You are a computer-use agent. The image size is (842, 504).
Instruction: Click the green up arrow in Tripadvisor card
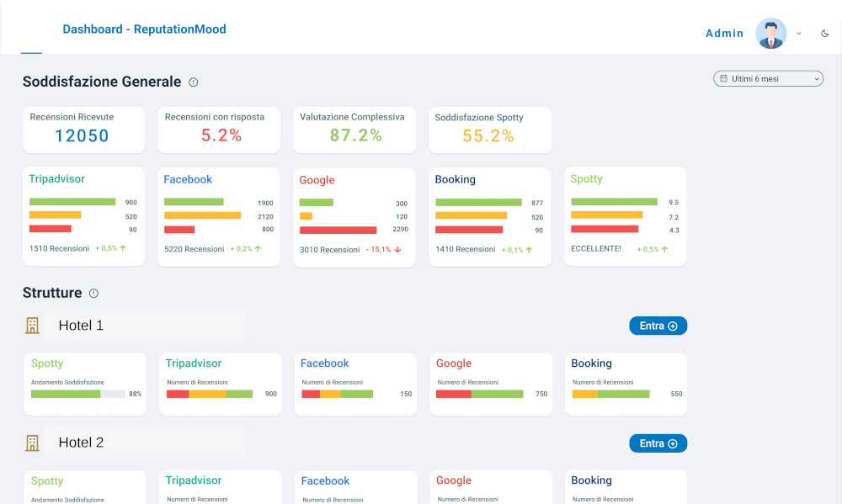122,249
